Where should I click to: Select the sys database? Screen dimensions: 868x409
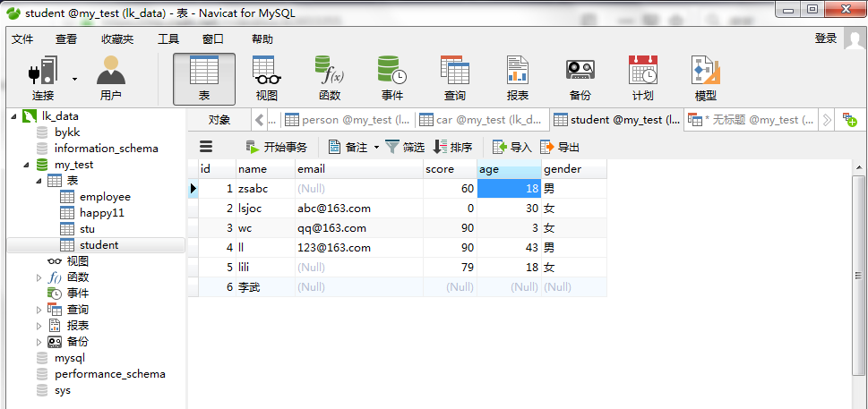click(x=63, y=390)
